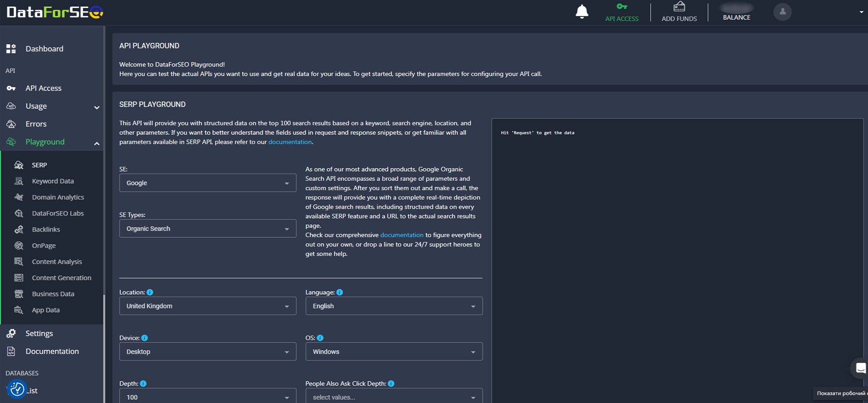Screen dimensions: 868x403
Task: Click the DataForSEO Labs icon
Action: point(19,213)
